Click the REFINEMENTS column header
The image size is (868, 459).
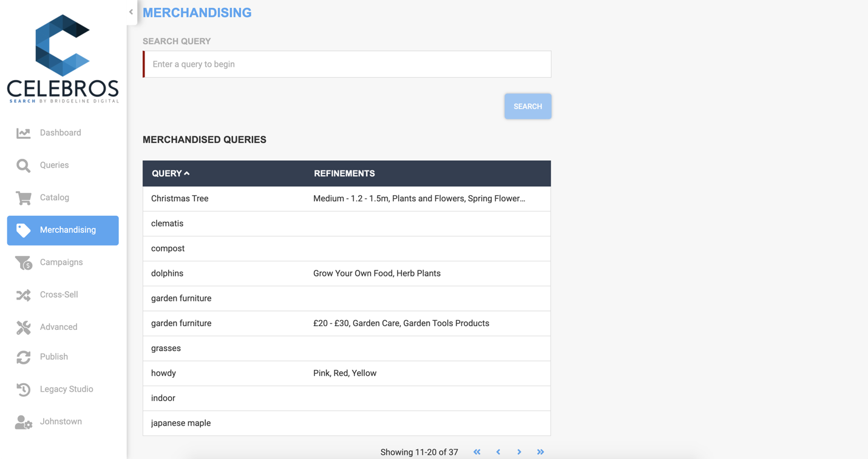point(344,173)
